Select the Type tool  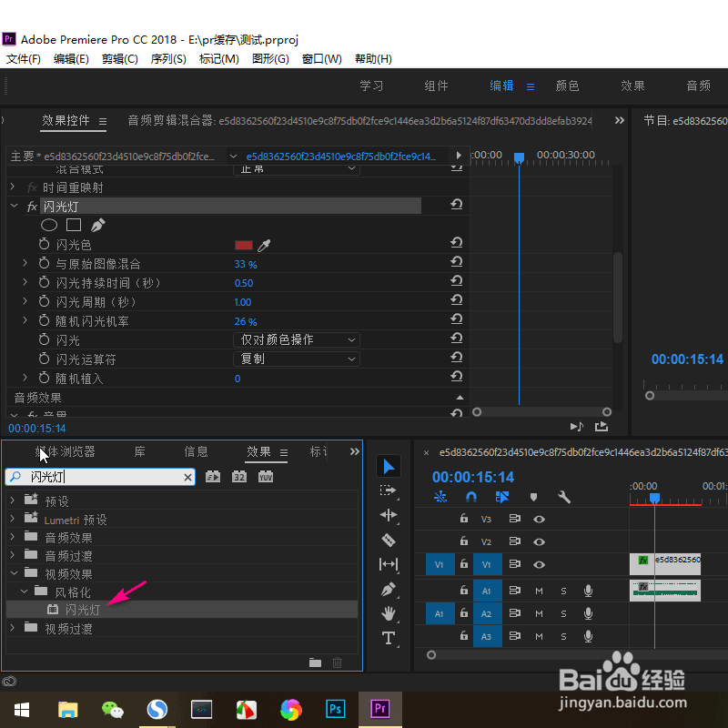click(x=389, y=638)
